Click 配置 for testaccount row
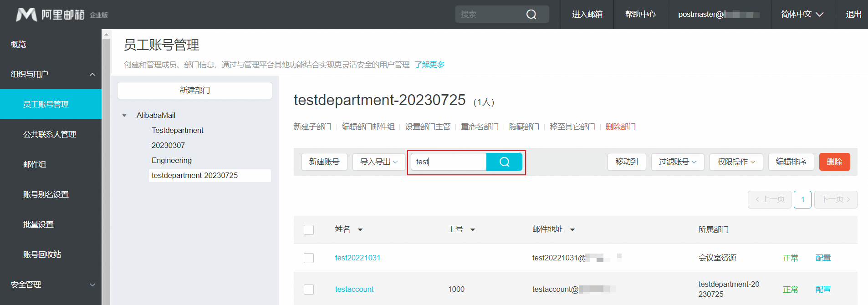The width and height of the screenshot is (868, 305). [x=823, y=290]
